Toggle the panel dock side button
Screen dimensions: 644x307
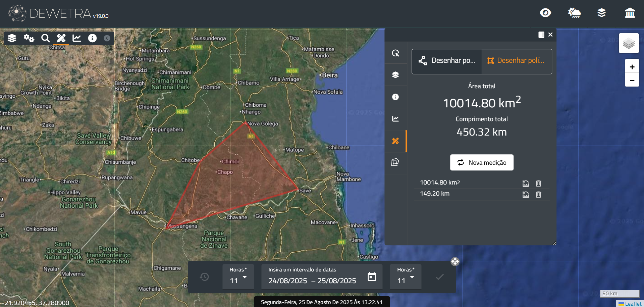[x=541, y=35]
